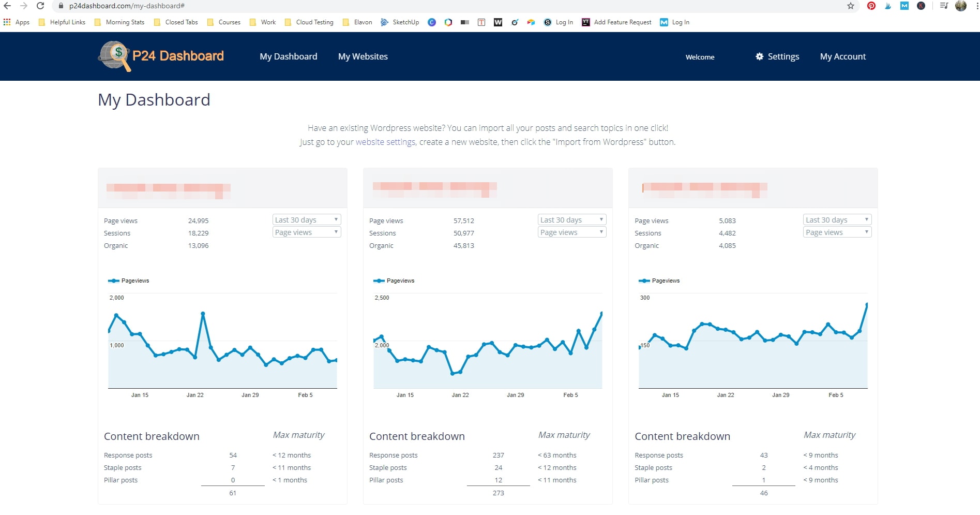Follow the website settings link
The width and height of the screenshot is (980, 515).
point(385,142)
